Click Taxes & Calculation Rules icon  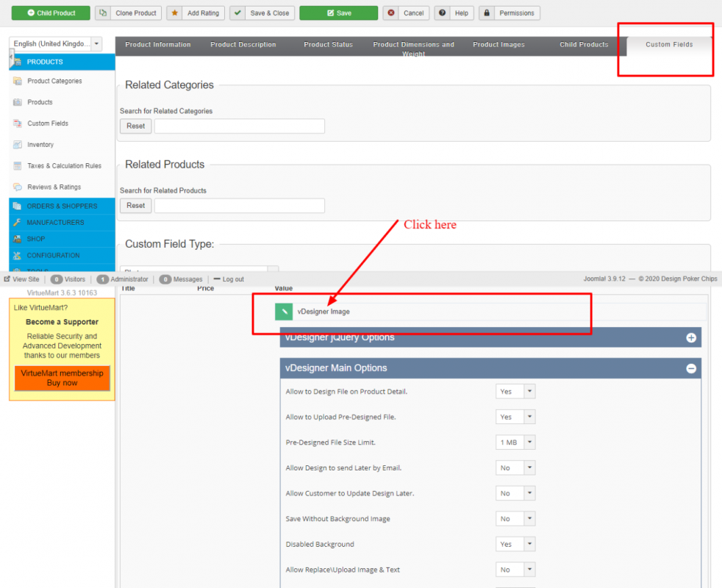pyautogui.click(x=18, y=166)
